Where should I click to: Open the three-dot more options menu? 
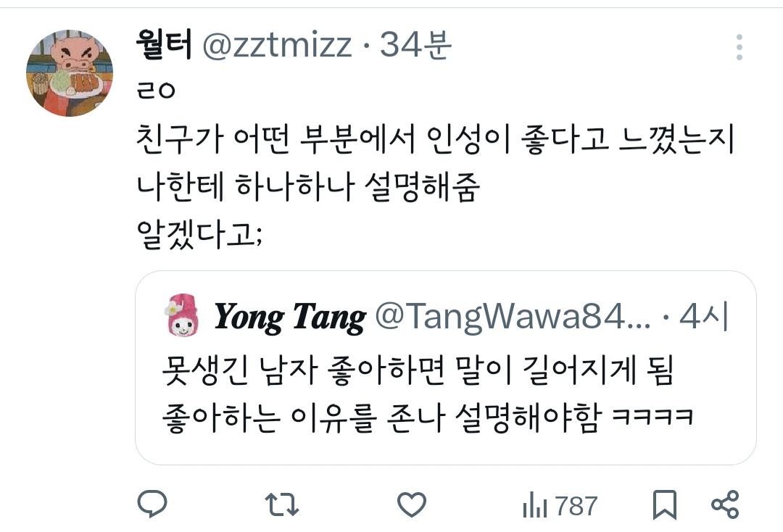(739, 47)
